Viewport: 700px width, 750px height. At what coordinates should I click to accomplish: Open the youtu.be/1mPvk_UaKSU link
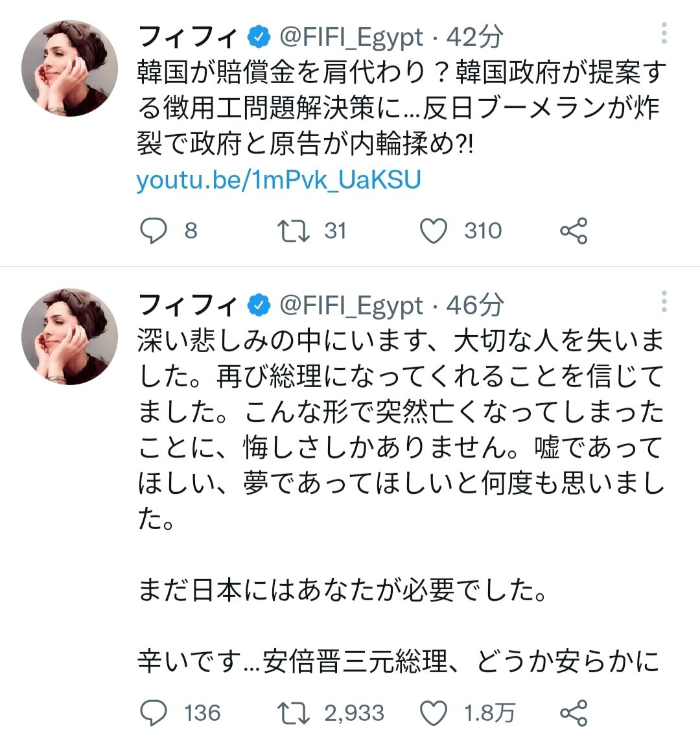point(279,180)
